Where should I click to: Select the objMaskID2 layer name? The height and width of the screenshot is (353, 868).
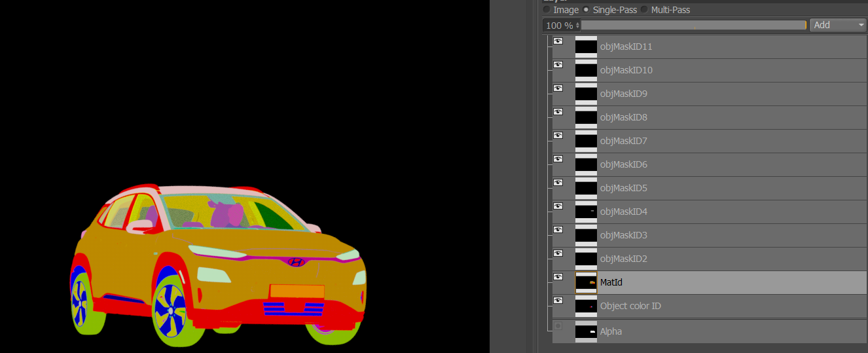[x=624, y=259]
